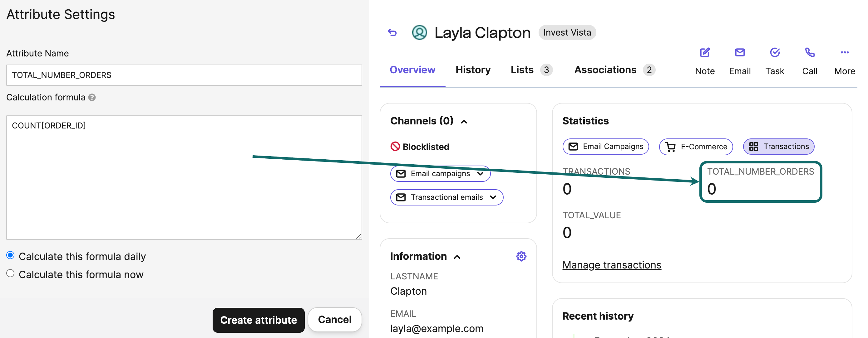
Task: Click the formula textarea resize handle
Action: [358, 236]
